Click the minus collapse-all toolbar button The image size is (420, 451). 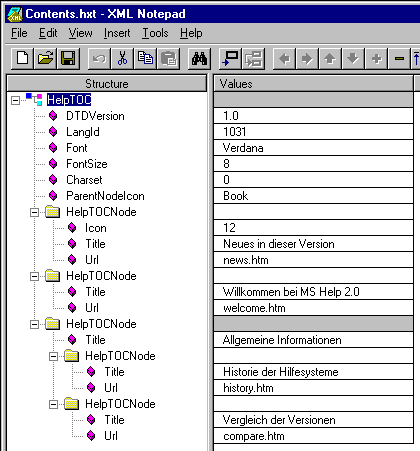click(399, 59)
